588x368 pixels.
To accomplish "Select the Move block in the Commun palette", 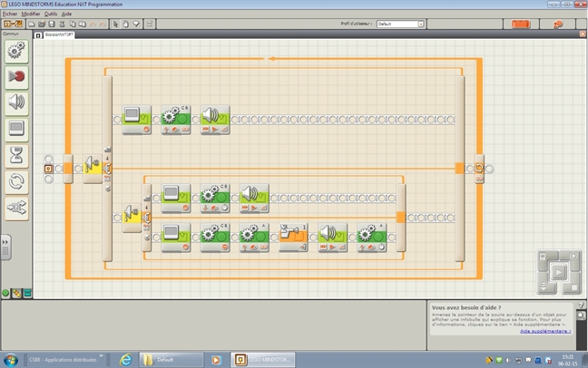I will tap(16, 51).
